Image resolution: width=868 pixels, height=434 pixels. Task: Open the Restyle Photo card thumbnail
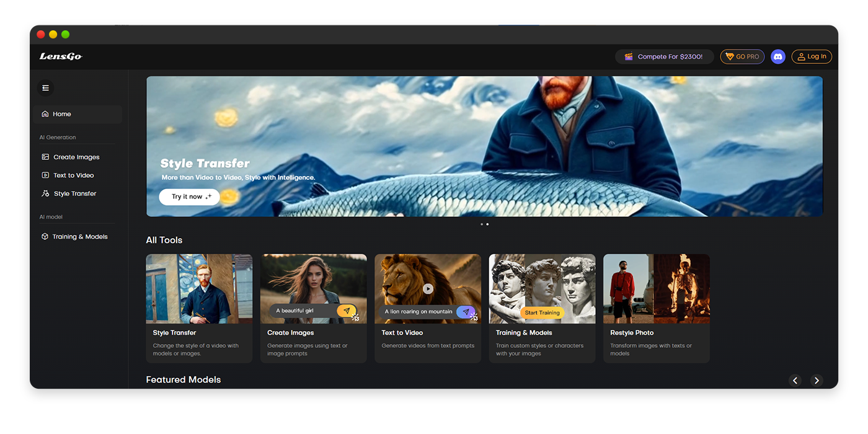click(657, 288)
